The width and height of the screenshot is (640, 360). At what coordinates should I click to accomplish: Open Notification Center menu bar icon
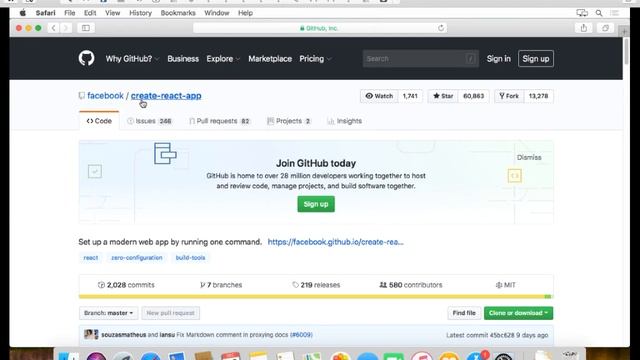[x=615, y=13]
